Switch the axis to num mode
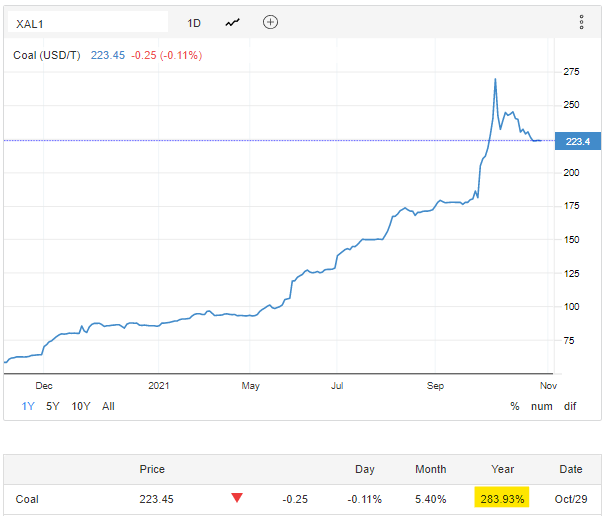 tap(542, 406)
